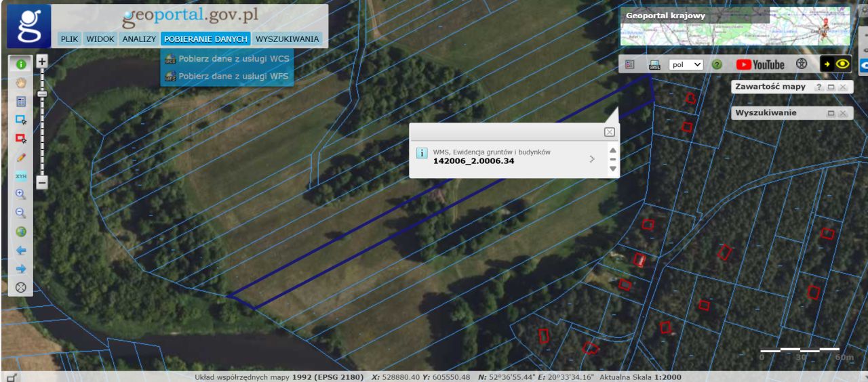The height and width of the screenshot is (382, 868).
Task: Click the plus button on zoom slider
Action: [x=42, y=61]
